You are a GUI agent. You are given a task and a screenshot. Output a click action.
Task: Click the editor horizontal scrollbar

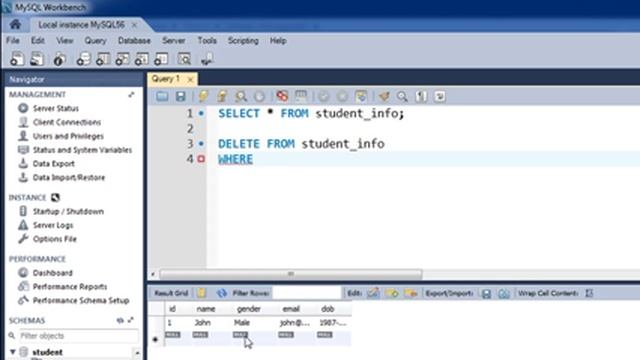coord(291,274)
